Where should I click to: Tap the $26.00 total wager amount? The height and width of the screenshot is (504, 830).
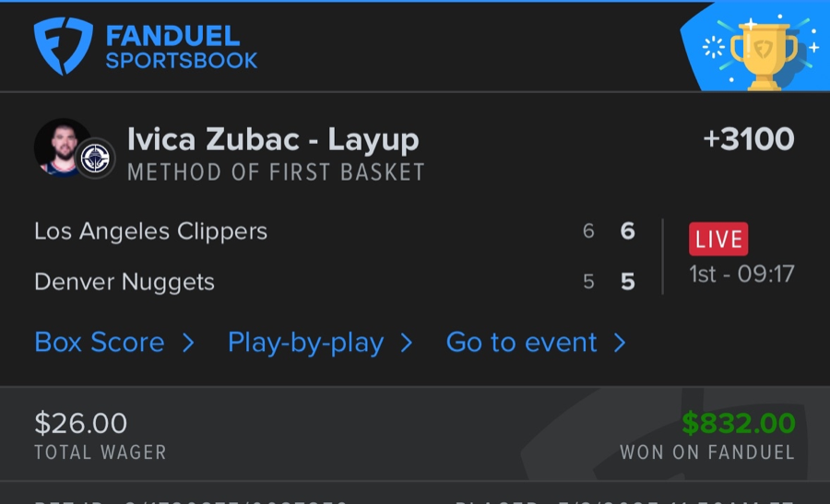pos(80,423)
